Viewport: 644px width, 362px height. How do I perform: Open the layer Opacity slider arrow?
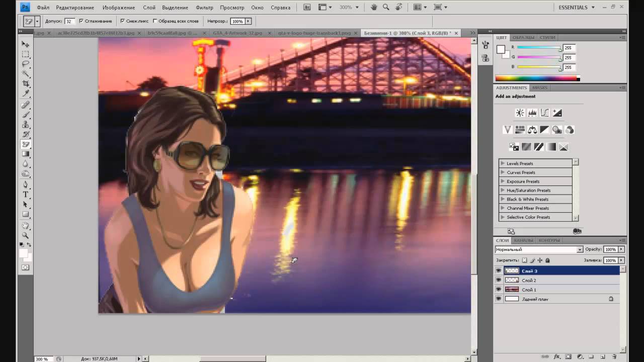pos(621,249)
